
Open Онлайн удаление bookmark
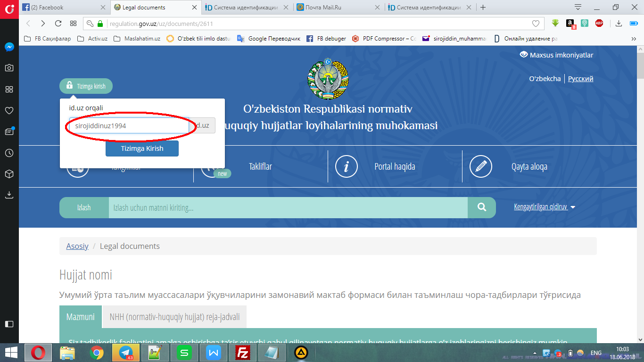(525, 39)
